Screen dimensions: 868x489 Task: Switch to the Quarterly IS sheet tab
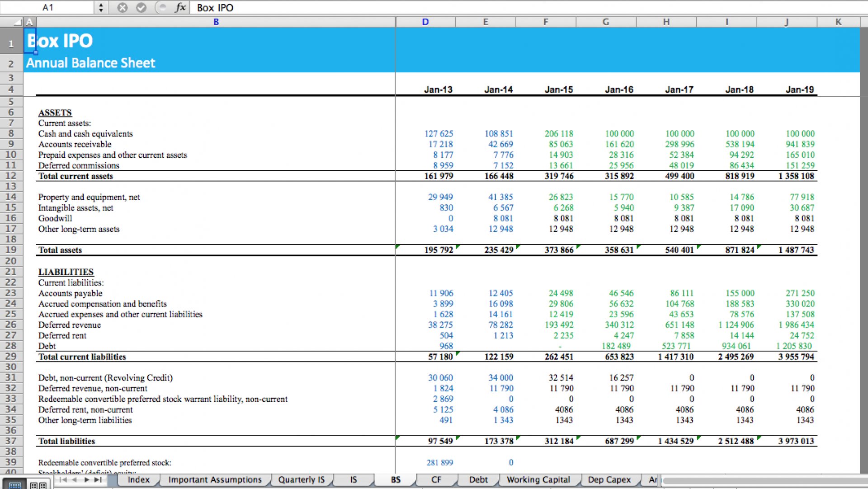(x=301, y=480)
